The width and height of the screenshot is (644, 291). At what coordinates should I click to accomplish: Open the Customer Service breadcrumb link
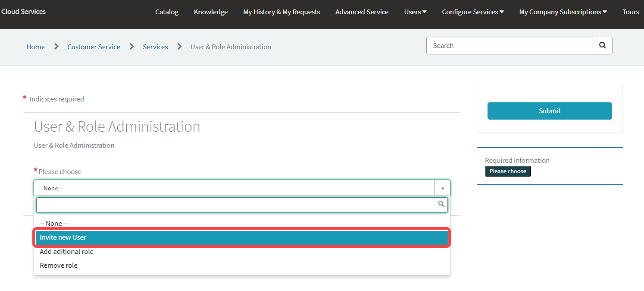(x=94, y=47)
